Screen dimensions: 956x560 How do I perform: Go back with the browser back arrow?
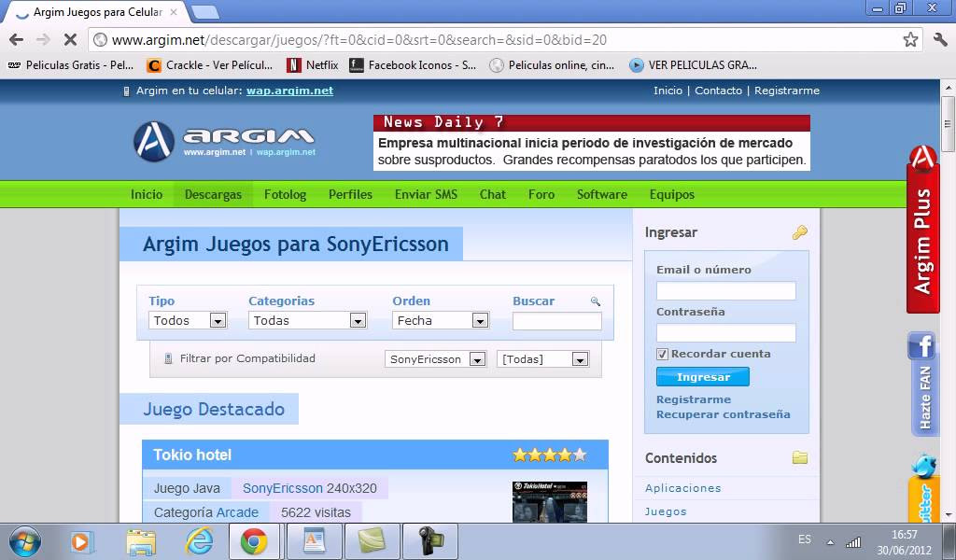coord(17,40)
